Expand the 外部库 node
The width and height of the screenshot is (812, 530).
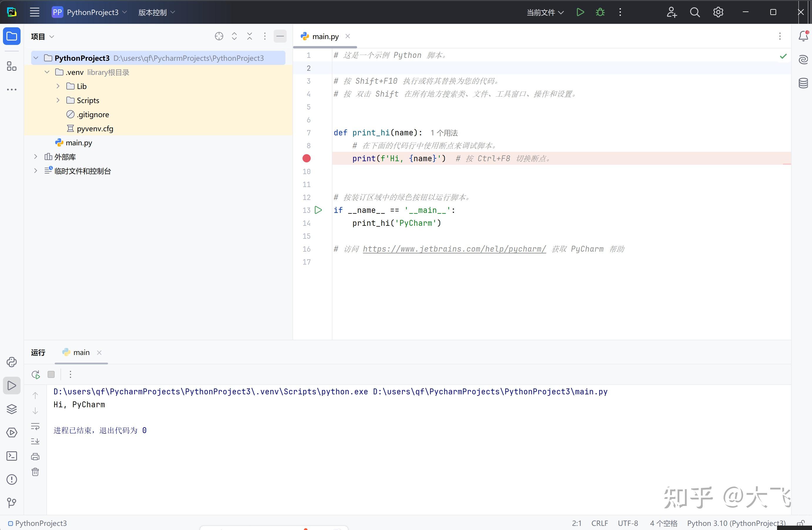click(36, 157)
